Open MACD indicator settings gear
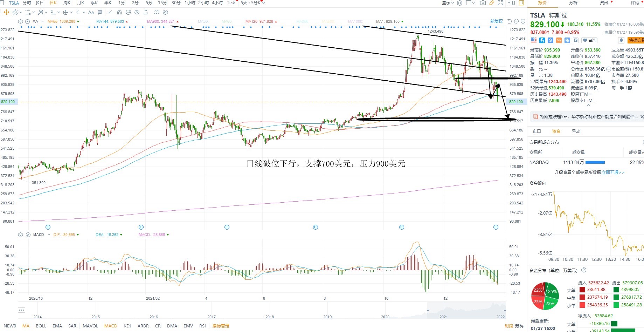644x332 pixels. click(x=20, y=235)
